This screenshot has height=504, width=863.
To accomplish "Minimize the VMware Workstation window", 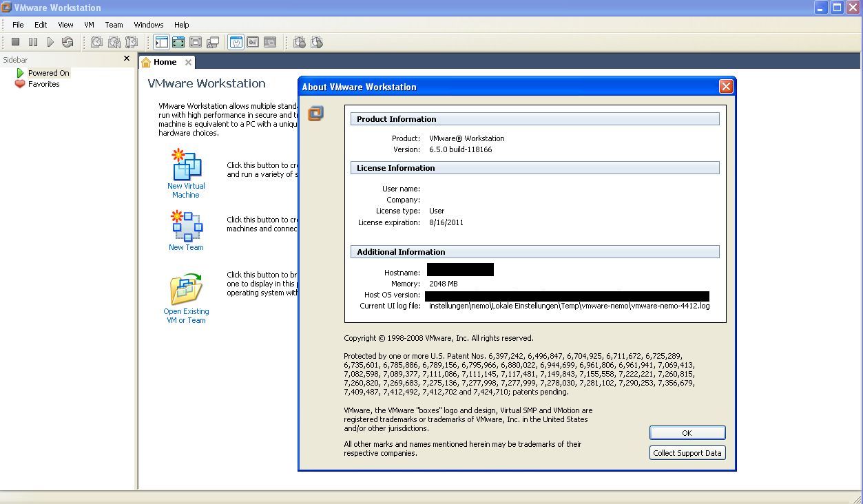I will (x=822, y=8).
